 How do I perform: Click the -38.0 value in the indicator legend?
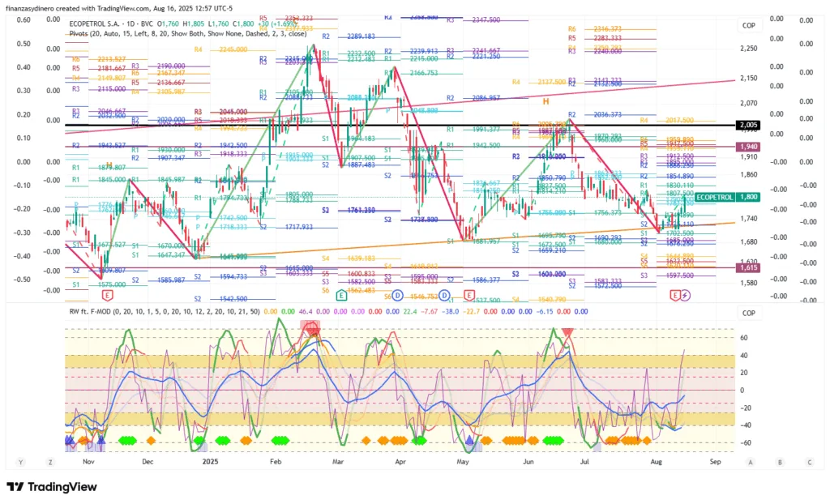click(451, 311)
